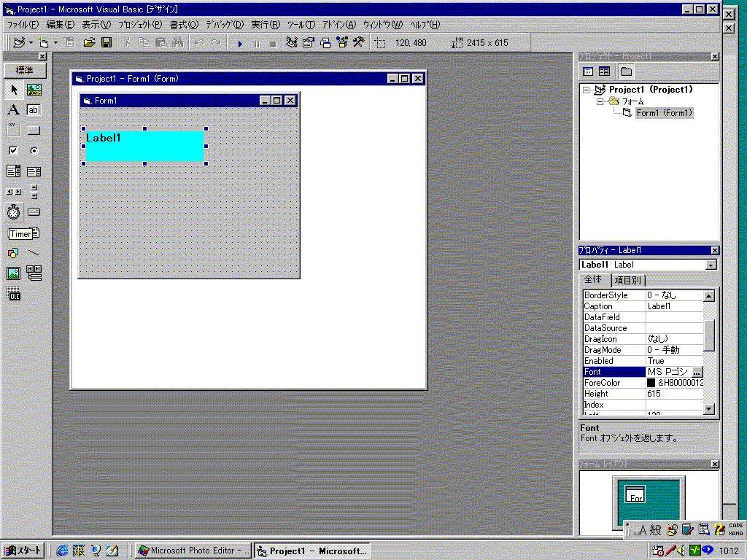The image size is (747, 560).
Task: Select the Pointer tool in the toolbox
Action: [x=14, y=90]
